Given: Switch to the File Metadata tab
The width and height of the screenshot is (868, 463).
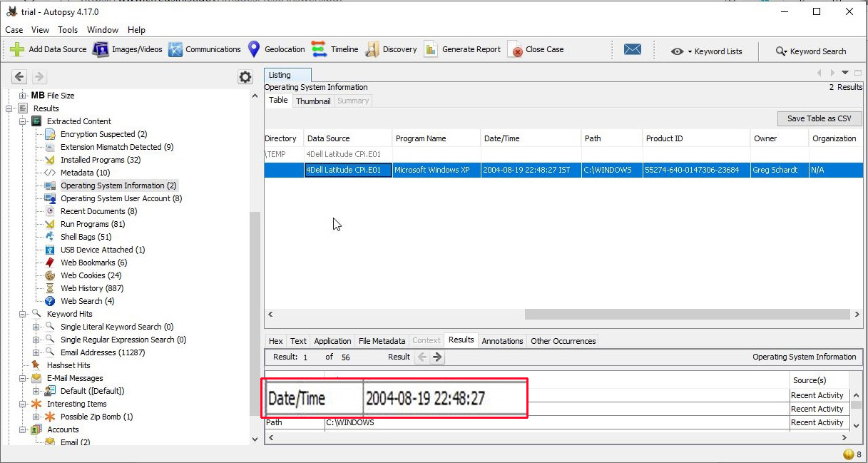Looking at the screenshot, I should coord(382,341).
